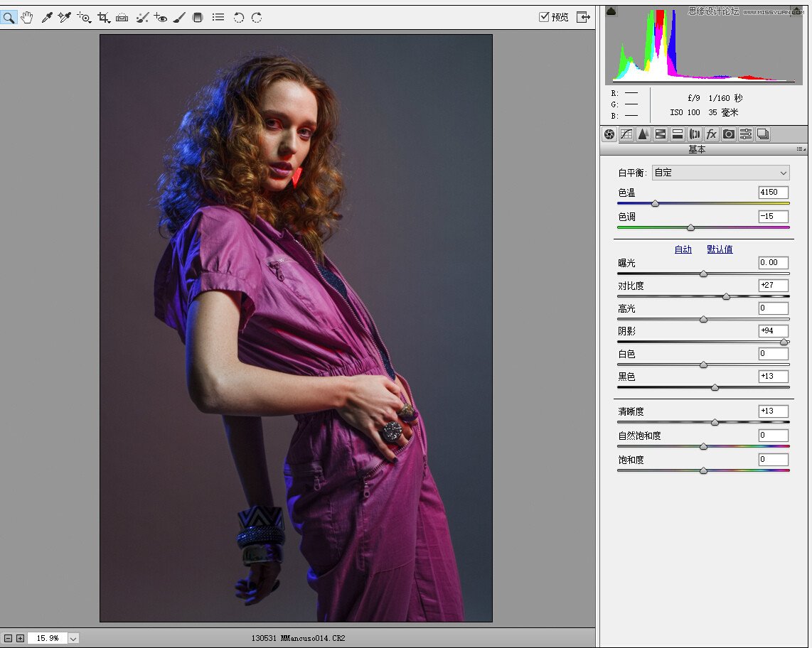Click the 默认值 default link
812x648 pixels.
(x=720, y=249)
